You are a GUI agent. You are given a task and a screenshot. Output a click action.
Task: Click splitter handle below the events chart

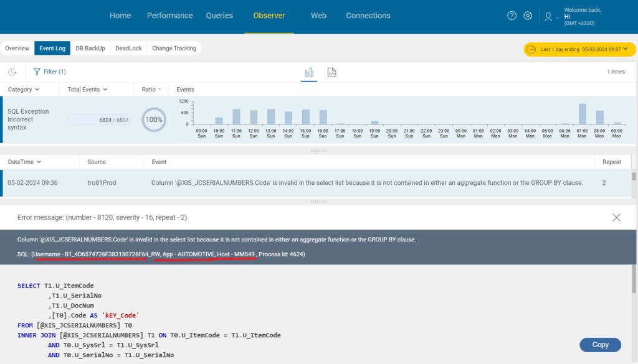(x=318, y=151)
